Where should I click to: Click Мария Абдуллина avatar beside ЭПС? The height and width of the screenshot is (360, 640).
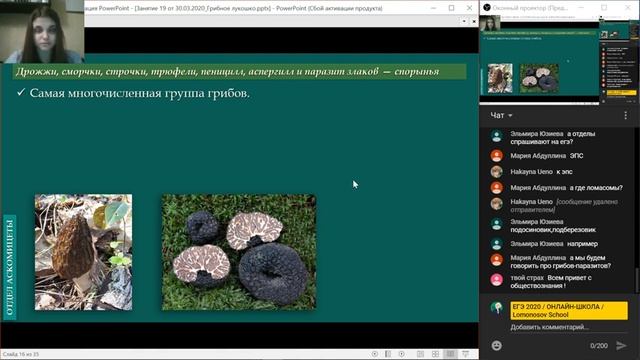pos(496,156)
